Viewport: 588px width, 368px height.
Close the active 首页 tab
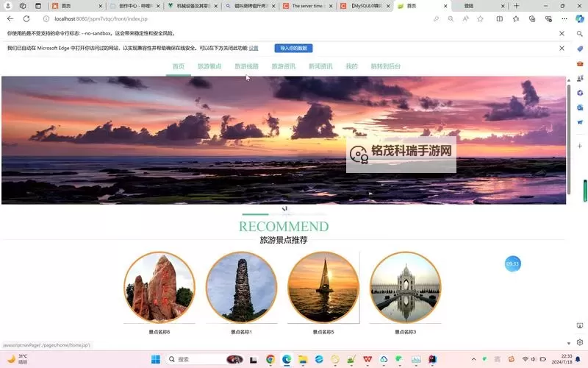click(445, 6)
